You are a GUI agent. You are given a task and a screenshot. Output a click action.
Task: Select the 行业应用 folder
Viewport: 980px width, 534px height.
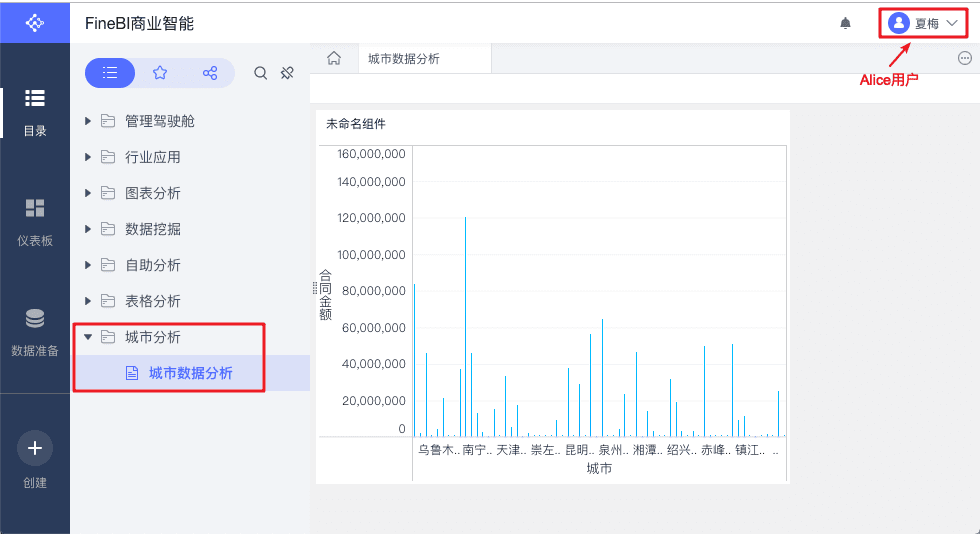[x=152, y=157]
